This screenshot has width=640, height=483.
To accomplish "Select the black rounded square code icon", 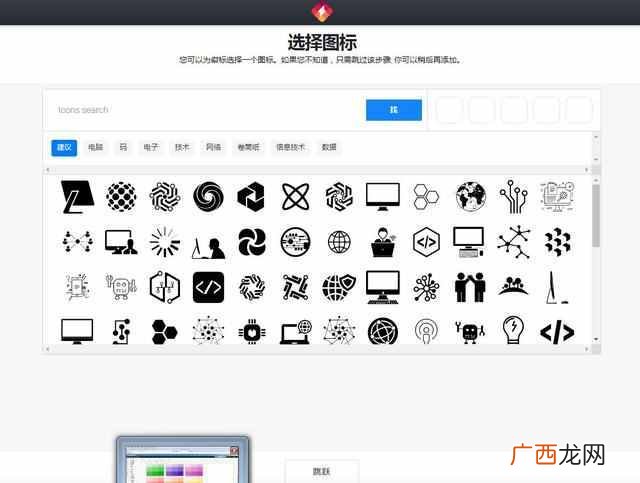I will (208, 287).
